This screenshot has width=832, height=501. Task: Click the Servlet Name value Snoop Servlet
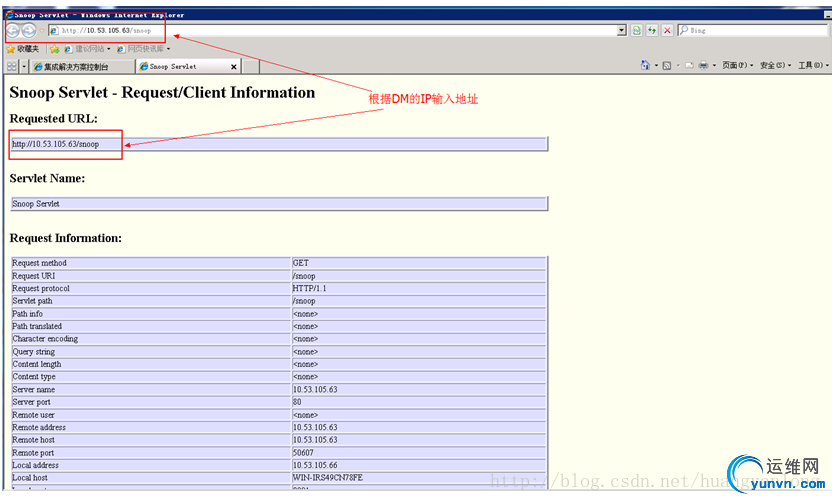36,204
